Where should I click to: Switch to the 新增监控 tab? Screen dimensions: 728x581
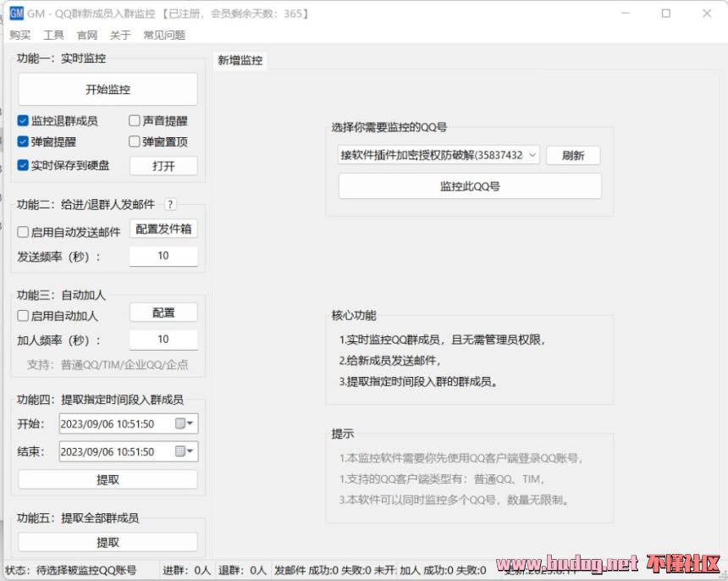240,60
